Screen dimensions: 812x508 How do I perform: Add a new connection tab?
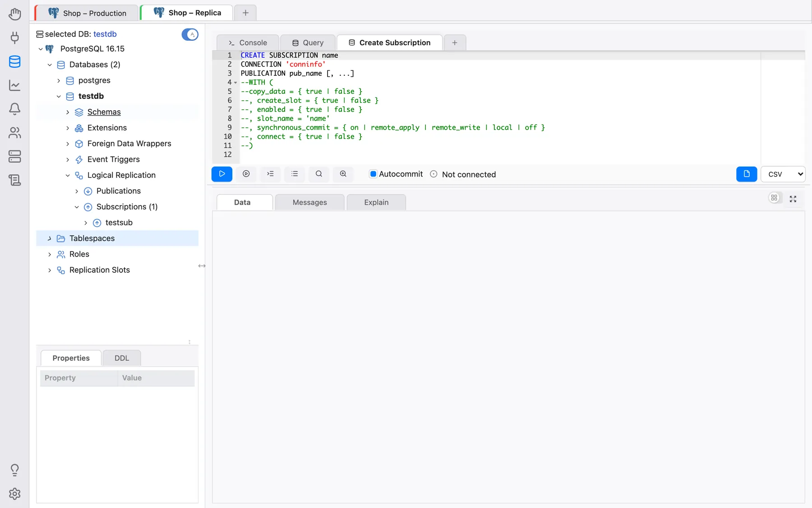point(245,13)
